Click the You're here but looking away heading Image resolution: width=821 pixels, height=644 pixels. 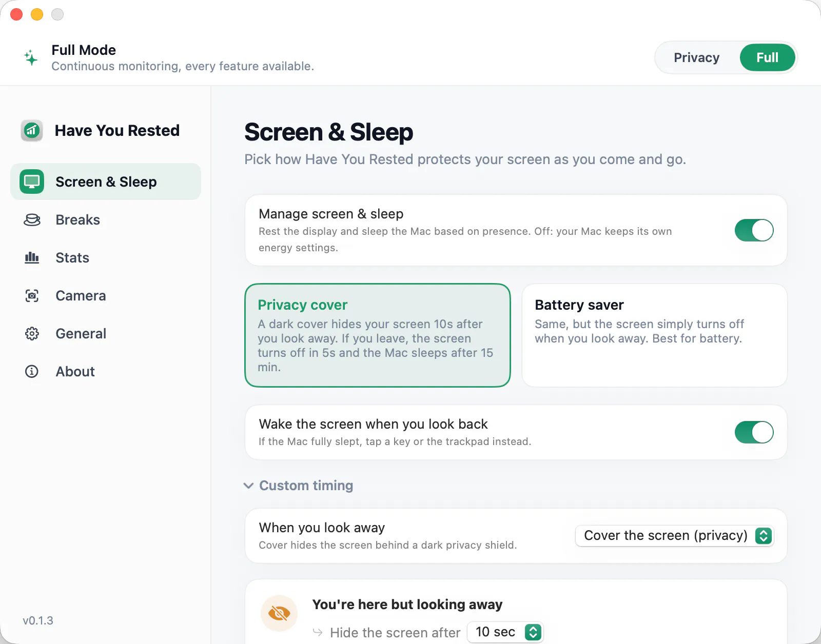[407, 605]
